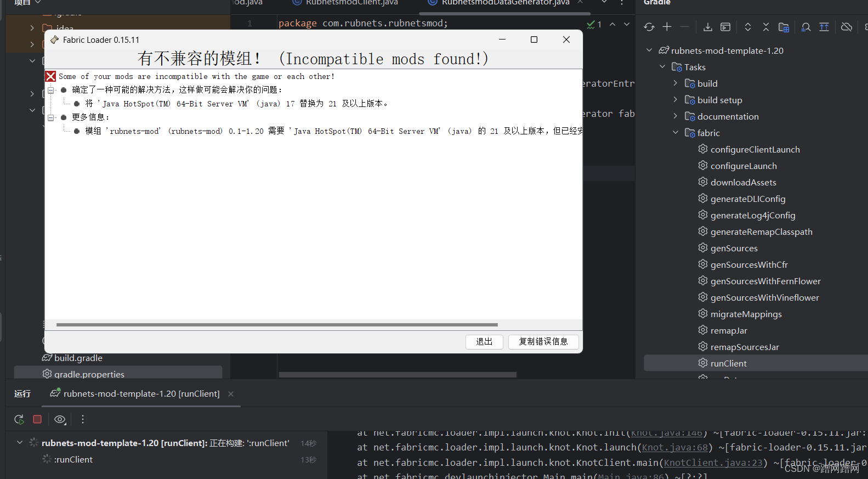Collapse the fabric task group

(676, 133)
